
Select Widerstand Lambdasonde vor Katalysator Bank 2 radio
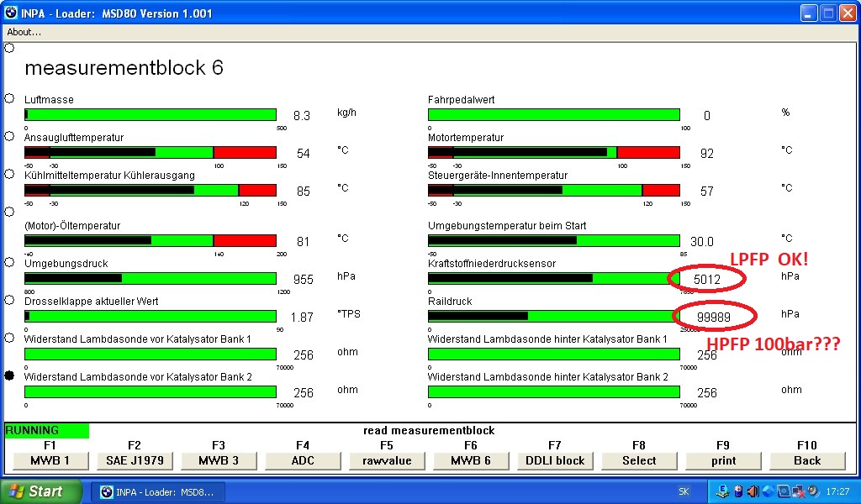[9, 375]
